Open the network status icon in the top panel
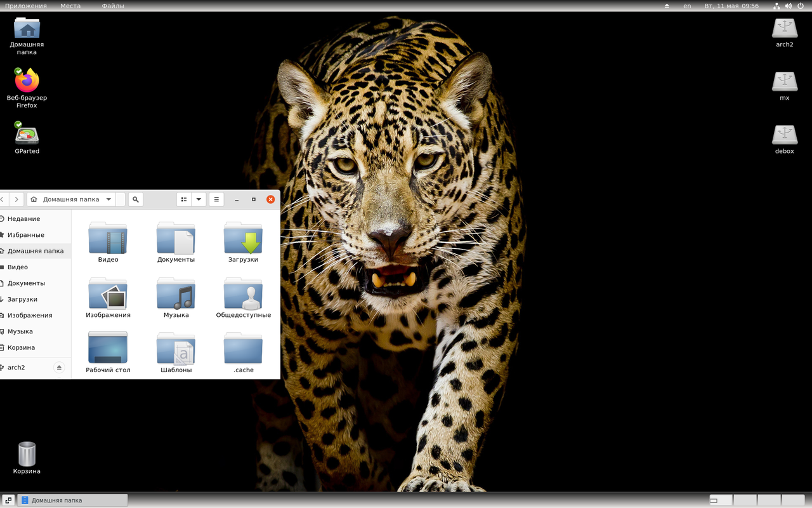 [x=776, y=6]
